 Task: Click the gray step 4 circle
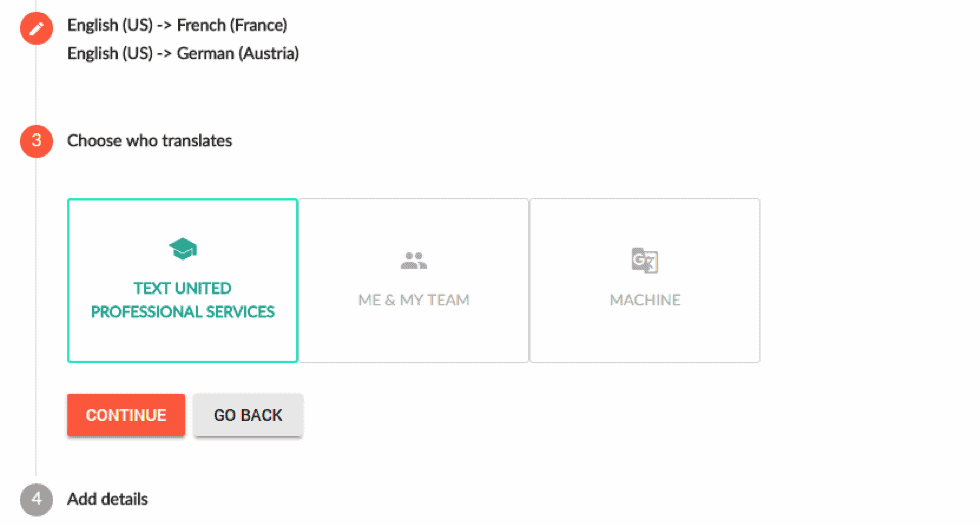(x=36, y=499)
